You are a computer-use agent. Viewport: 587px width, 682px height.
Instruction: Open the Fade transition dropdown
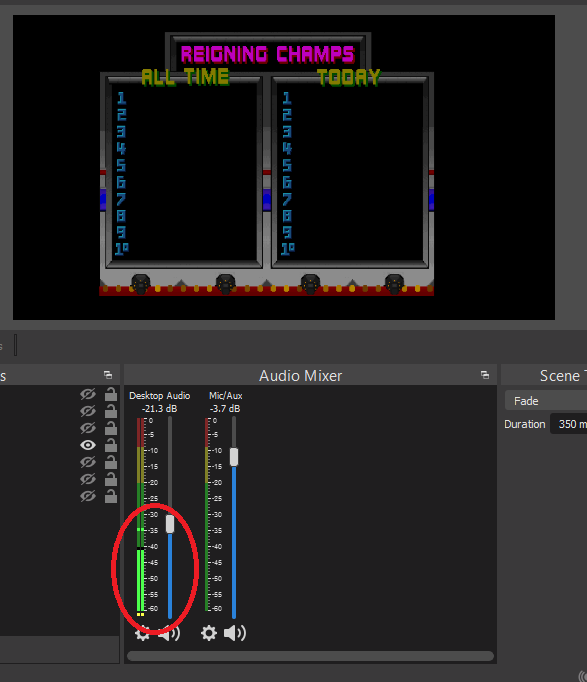pyautogui.click(x=546, y=401)
